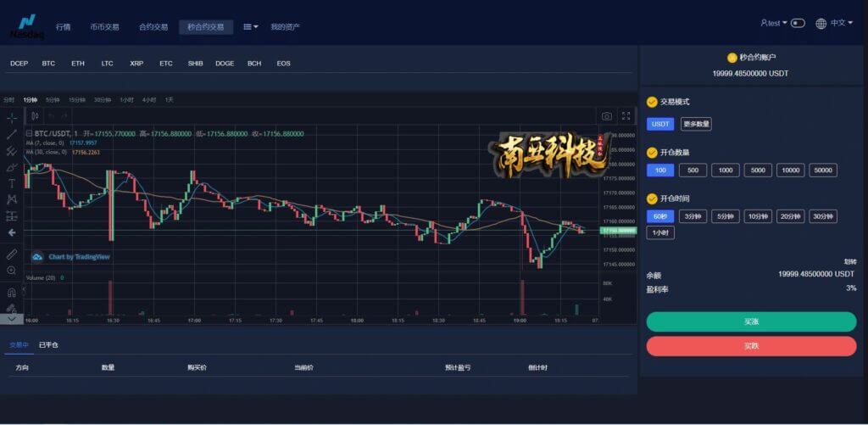This screenshot has height=425, width=868.
Task: Enter fullscreen chart mode
Action: 626,116
